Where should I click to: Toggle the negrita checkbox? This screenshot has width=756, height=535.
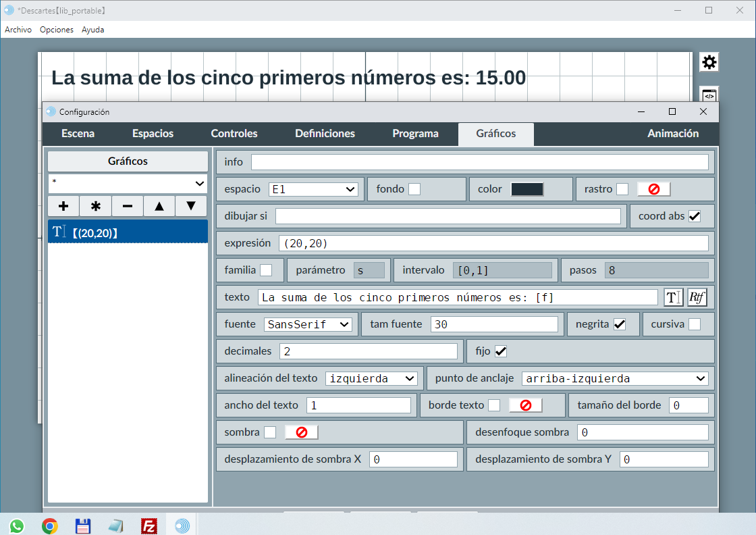[x=619, y=324]
